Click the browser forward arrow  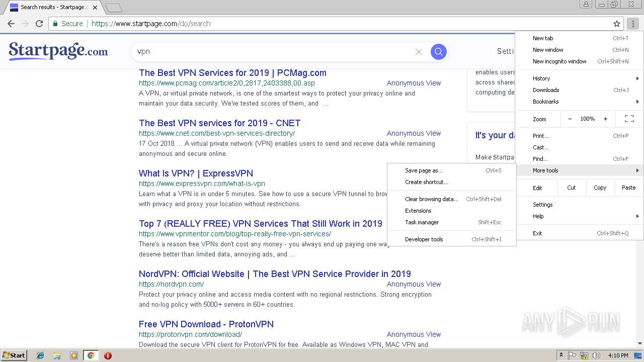click(x=25, y=24)
